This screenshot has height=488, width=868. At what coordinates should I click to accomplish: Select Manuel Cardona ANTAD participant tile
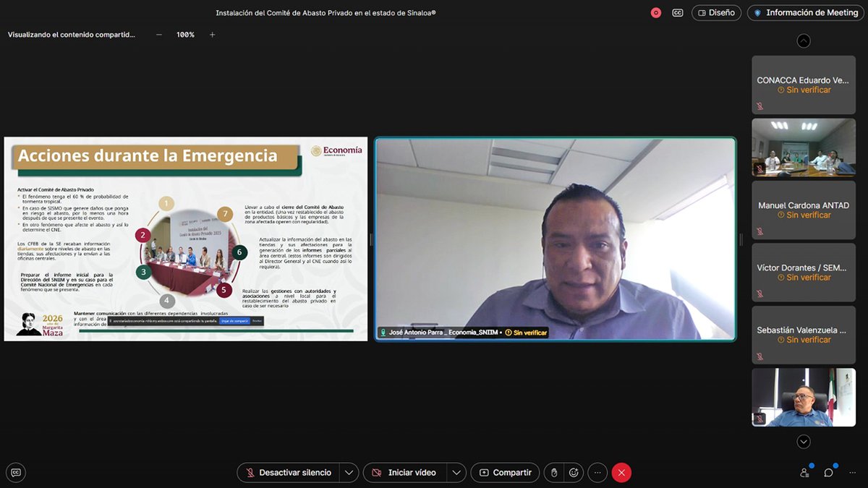[x=804, y=210]
